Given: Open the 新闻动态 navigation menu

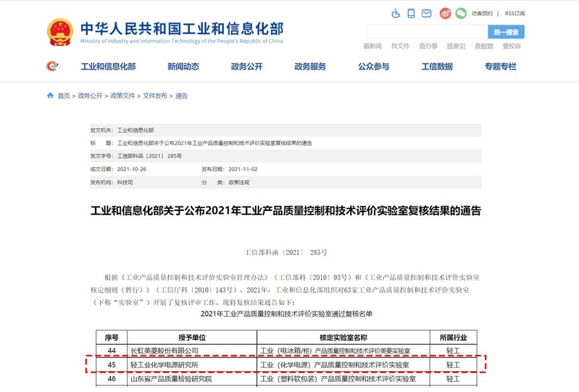Looking at the screenshot, I should click(x=183, y=67).
